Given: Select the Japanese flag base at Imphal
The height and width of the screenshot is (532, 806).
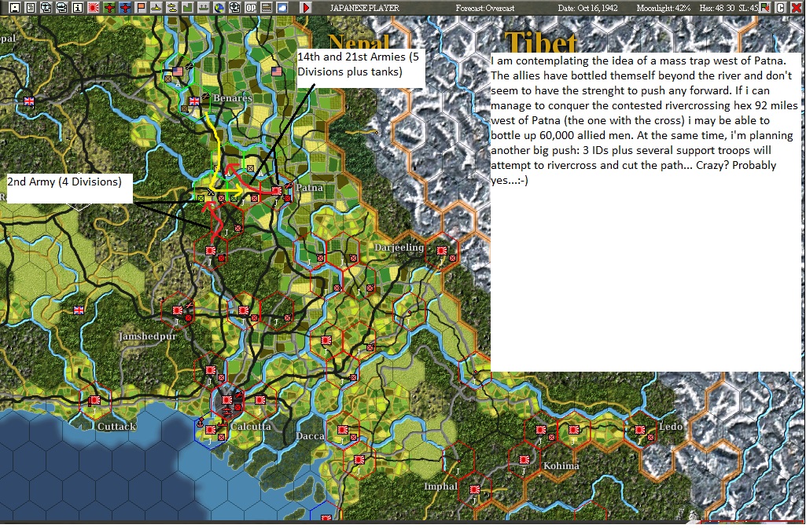Looking at the screenshot, I should coord(475,490).
